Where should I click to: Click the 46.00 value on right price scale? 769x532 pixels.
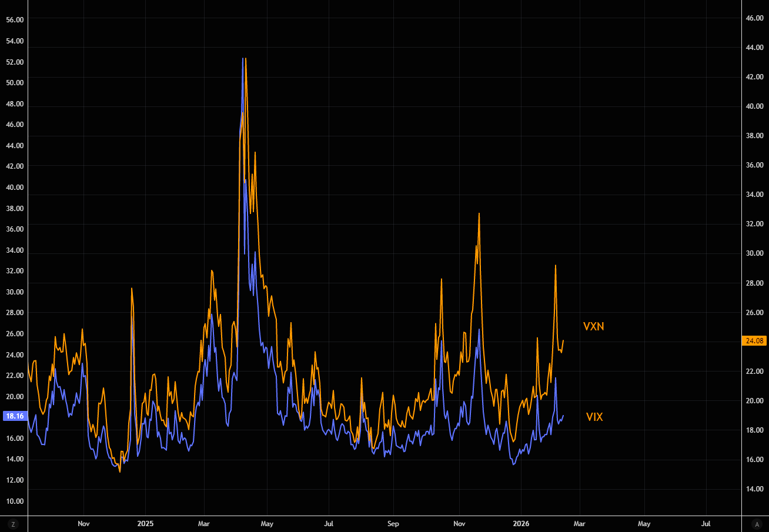tap(754, 18)
